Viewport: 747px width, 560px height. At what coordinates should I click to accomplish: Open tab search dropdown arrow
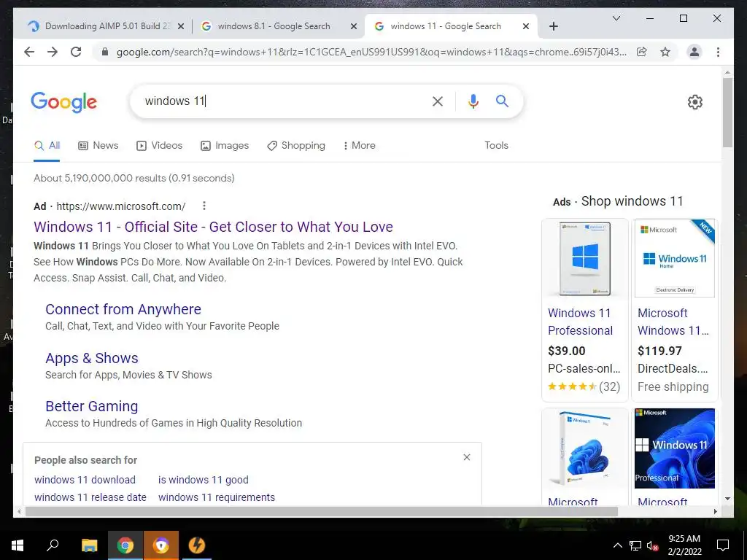(616, 18)
